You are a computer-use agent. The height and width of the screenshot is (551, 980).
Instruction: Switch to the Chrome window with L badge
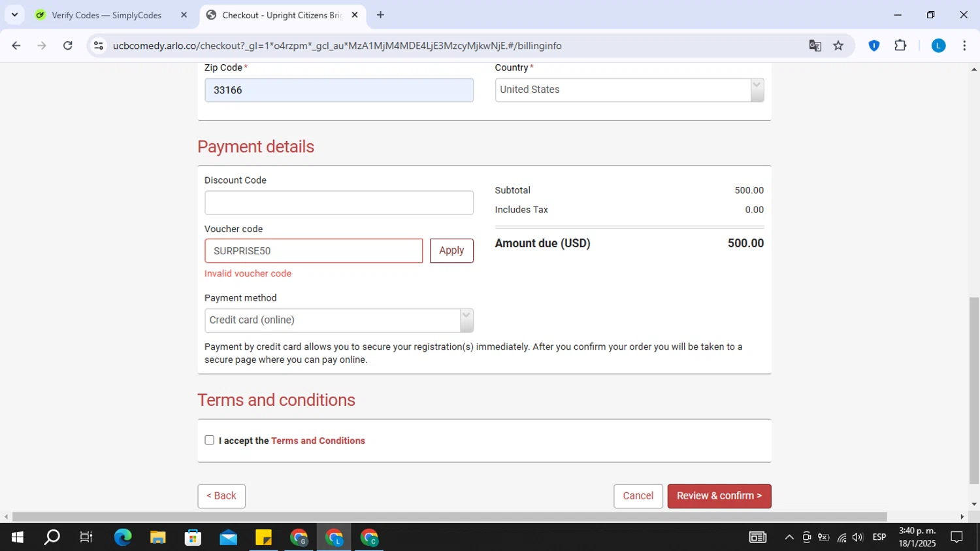click(335, 537)
